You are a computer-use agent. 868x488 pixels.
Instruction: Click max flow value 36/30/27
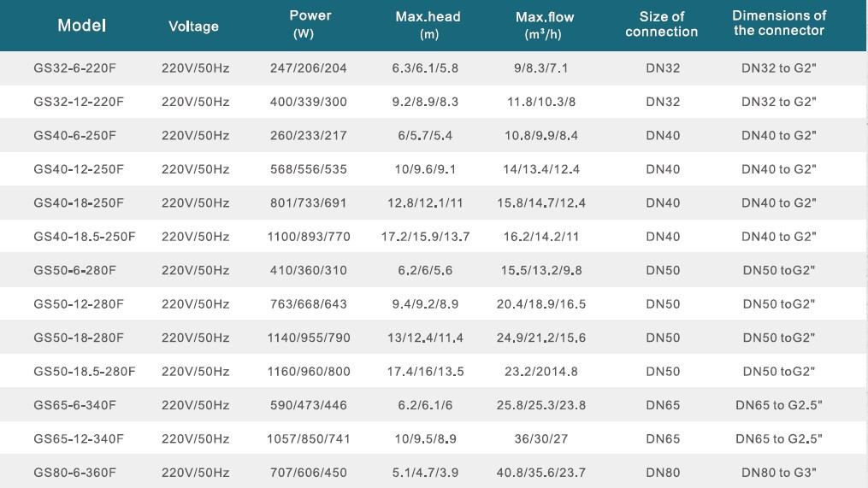point(540,439)
